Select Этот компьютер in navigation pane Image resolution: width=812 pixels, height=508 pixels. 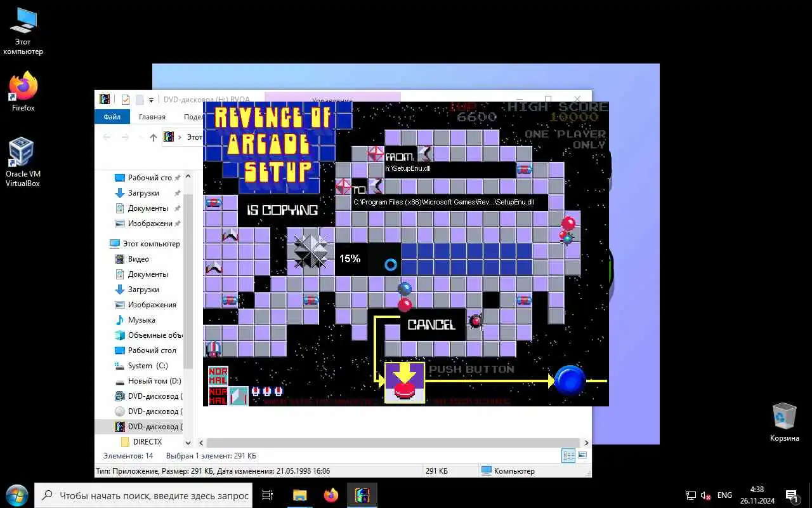145,244
